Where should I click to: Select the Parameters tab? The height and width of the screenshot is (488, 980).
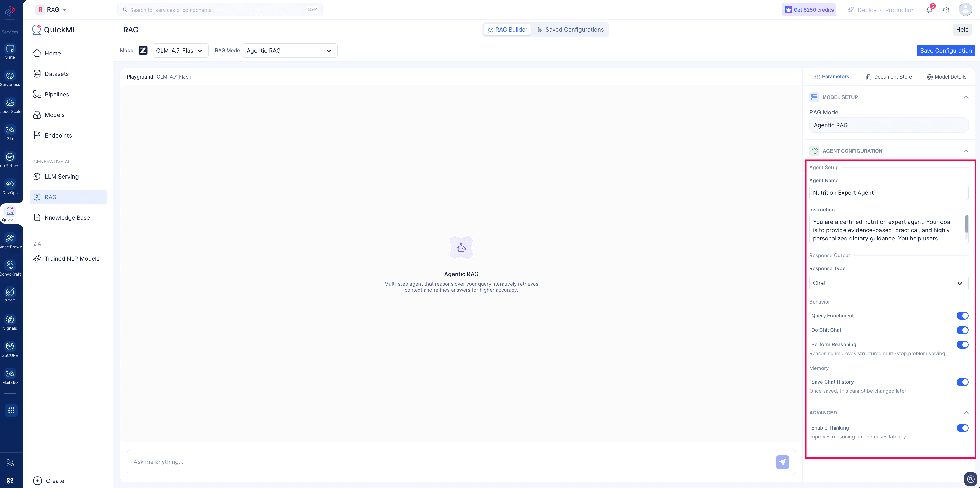pos(831,77)
